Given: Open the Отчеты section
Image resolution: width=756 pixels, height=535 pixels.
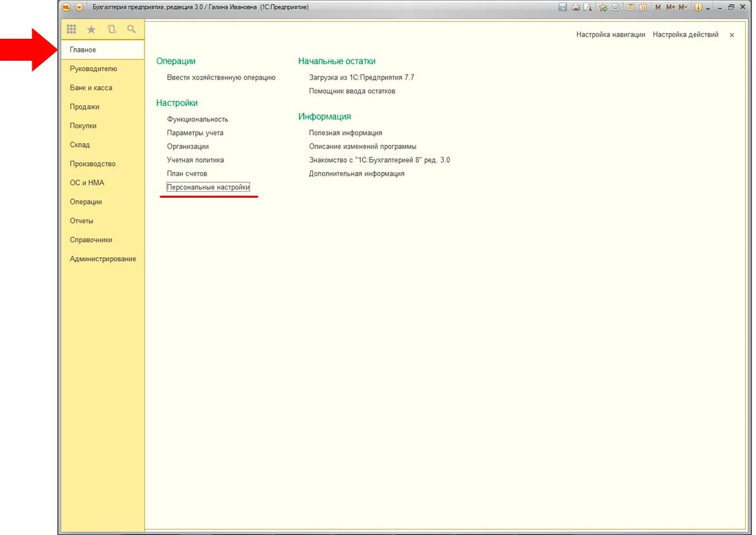Looking at the screenshot, I should [103, 221].
